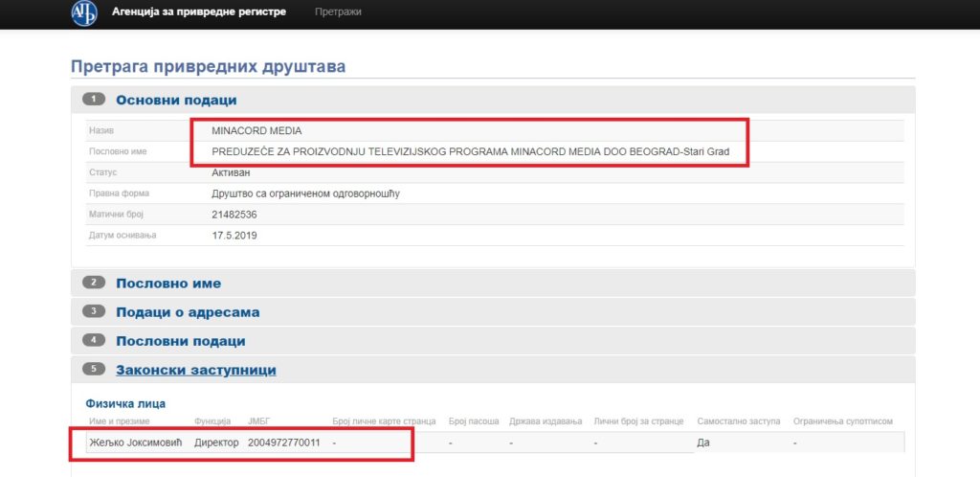This screenshot has width=980, height=477.
Task: Click the Физичка лица heading
Action: click(x=125, y=404)
